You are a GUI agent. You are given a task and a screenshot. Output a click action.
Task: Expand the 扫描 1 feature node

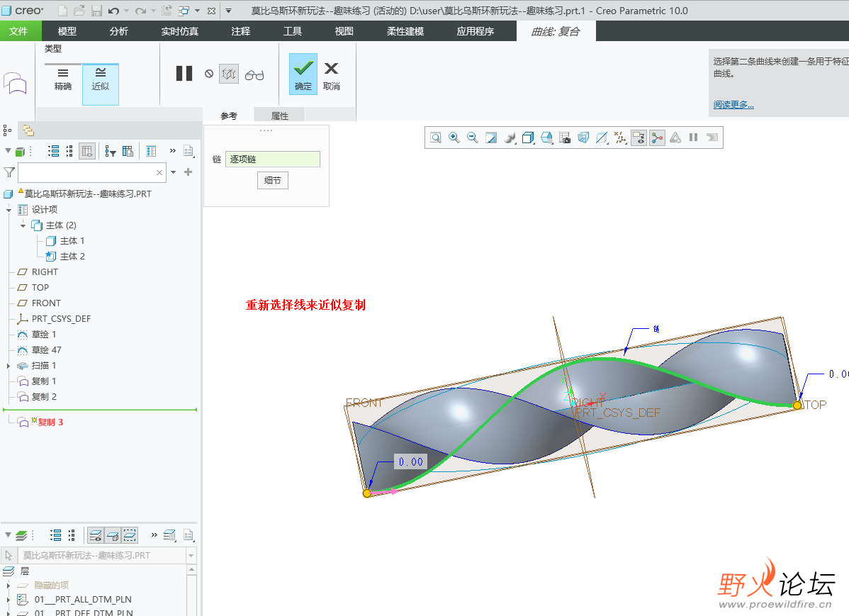[8, 366]
